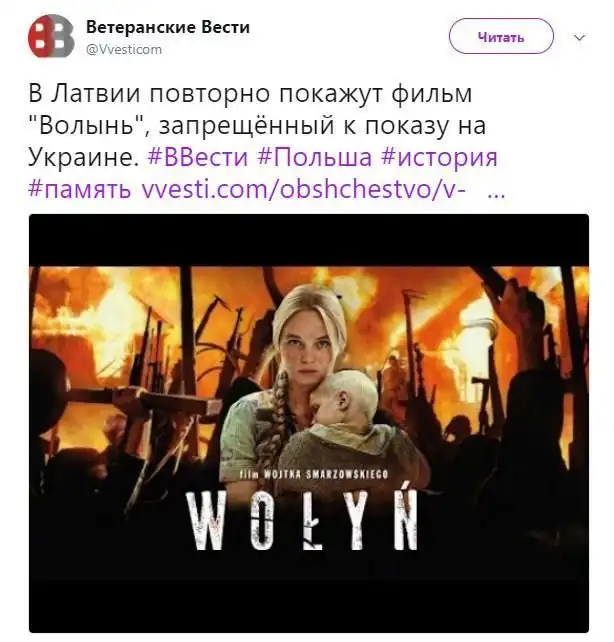Open the Wołyń movie poster image
This screenshot has width=614, height=642.
pos(309,423)
